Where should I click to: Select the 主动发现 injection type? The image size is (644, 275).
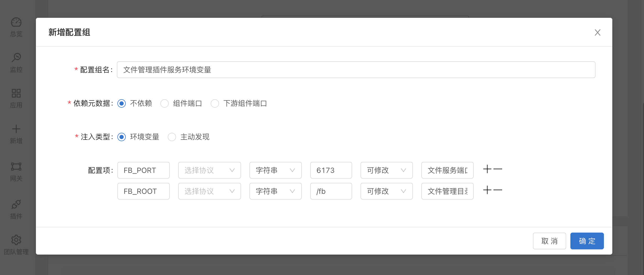click(x=172, y=137)
